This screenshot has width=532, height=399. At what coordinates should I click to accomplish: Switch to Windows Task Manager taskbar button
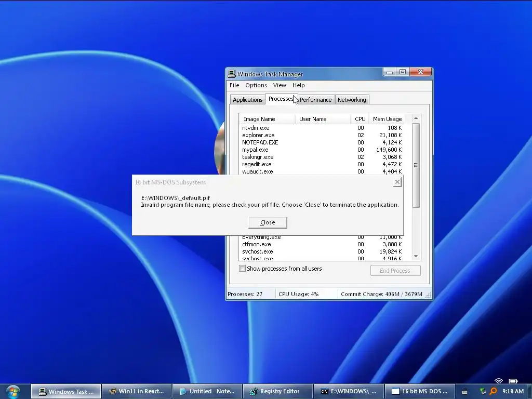(x=66, y=392)
